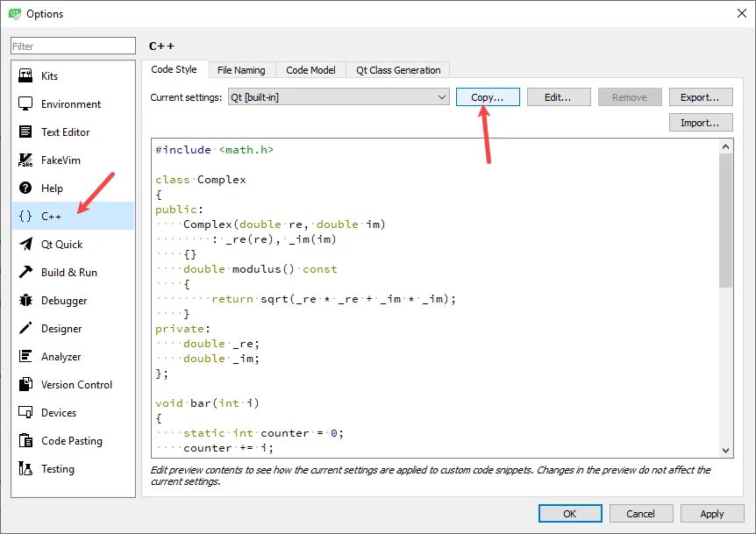Click the ': _re(re), _im(im)' initializer line
The height and width of the screenshot is (534, 756).
pos(274,239)
